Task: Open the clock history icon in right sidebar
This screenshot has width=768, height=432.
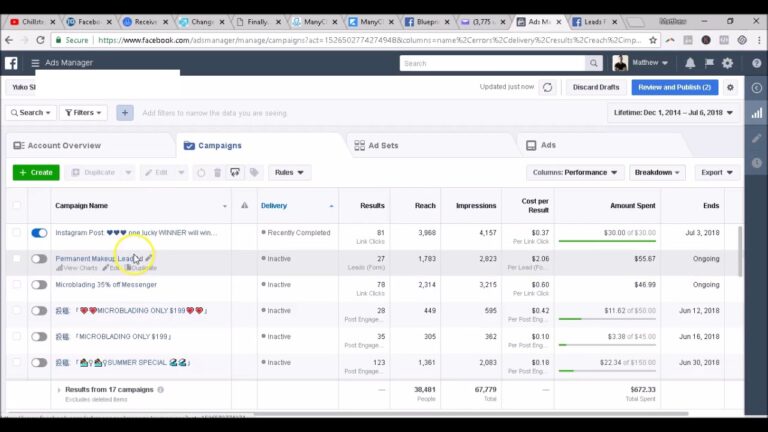Action: [757, 163]
